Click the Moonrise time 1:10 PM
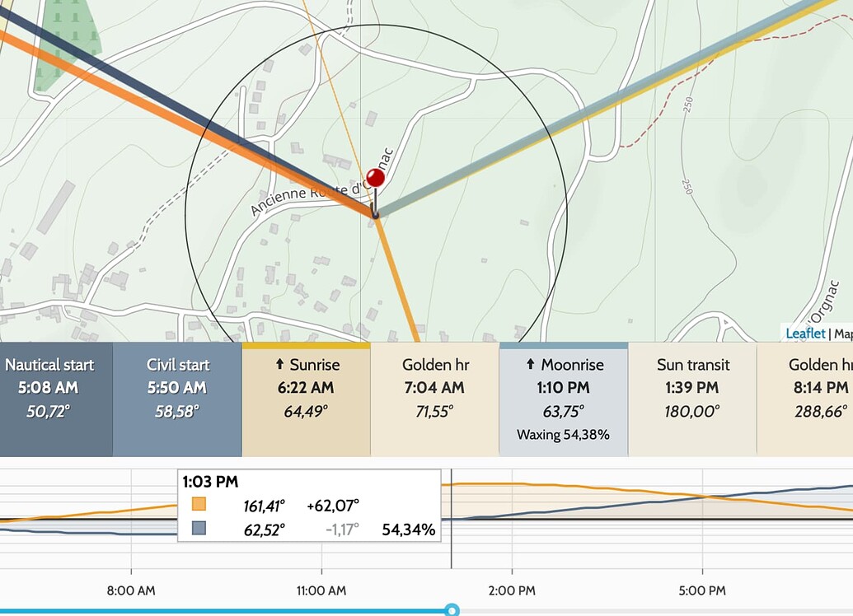 pos(562,386)
